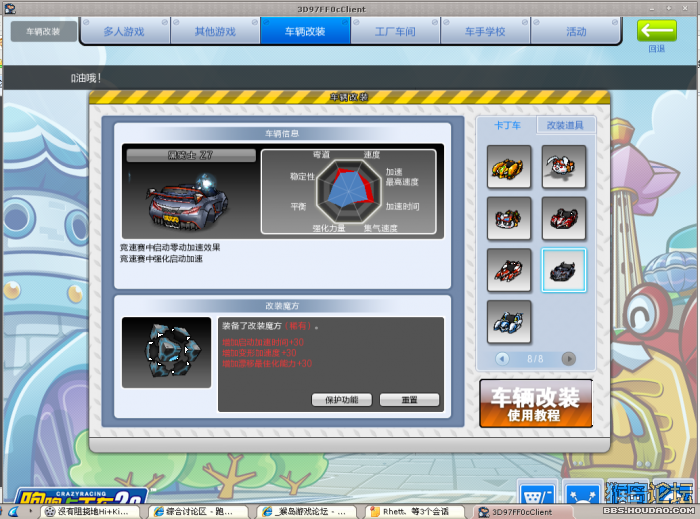The image size is (700, 519).
Task: Click text 竞速赛中强化启动加速
Action: coord(161,259)
